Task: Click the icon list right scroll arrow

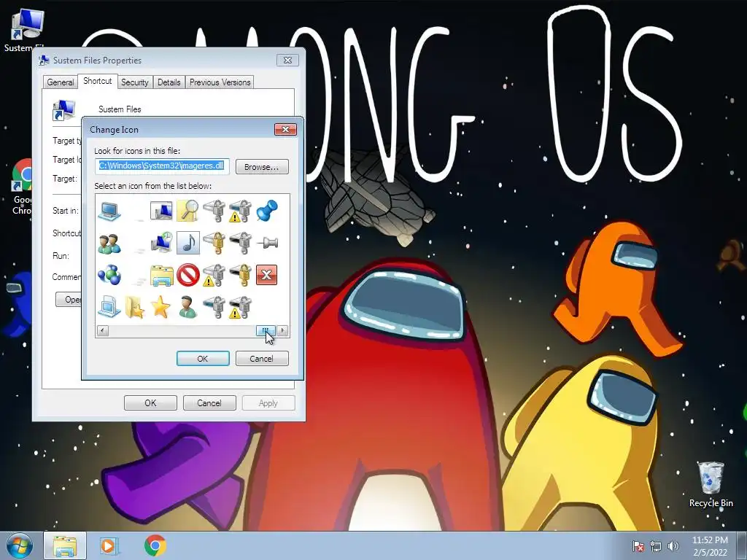Action: (282, 330)
